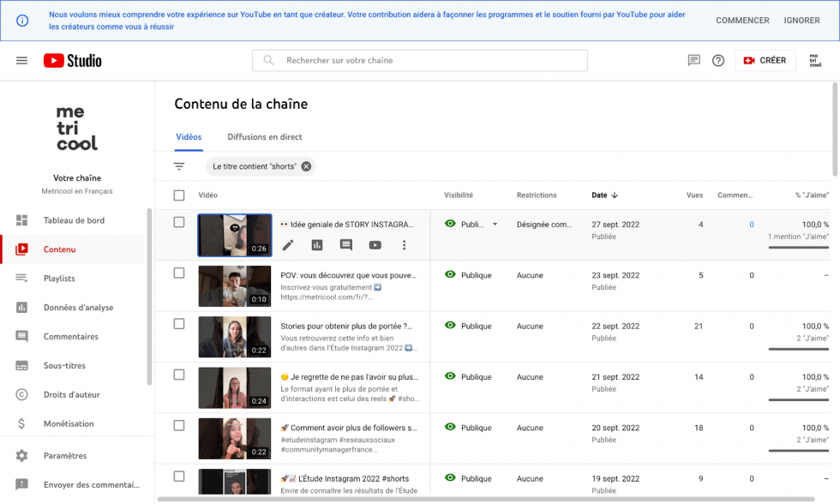Click the Tableau de bord dashboard icon
Image resolution: width=840 pixels, height=504 pixels.
click(21, 220)
